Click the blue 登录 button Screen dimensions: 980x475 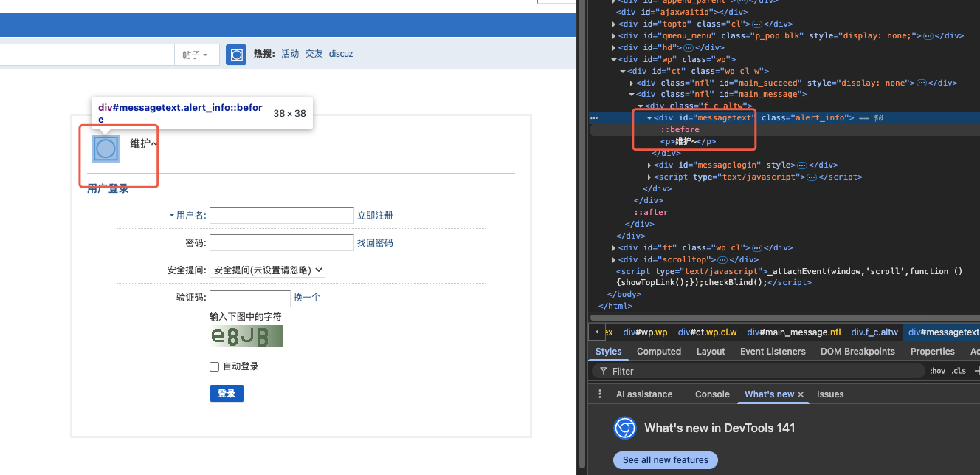(227, 394)
